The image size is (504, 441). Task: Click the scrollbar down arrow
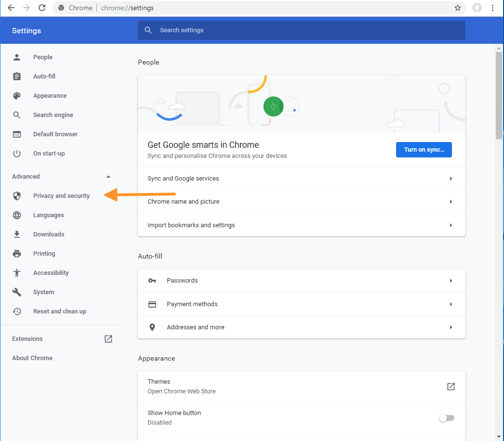point(499,437)
